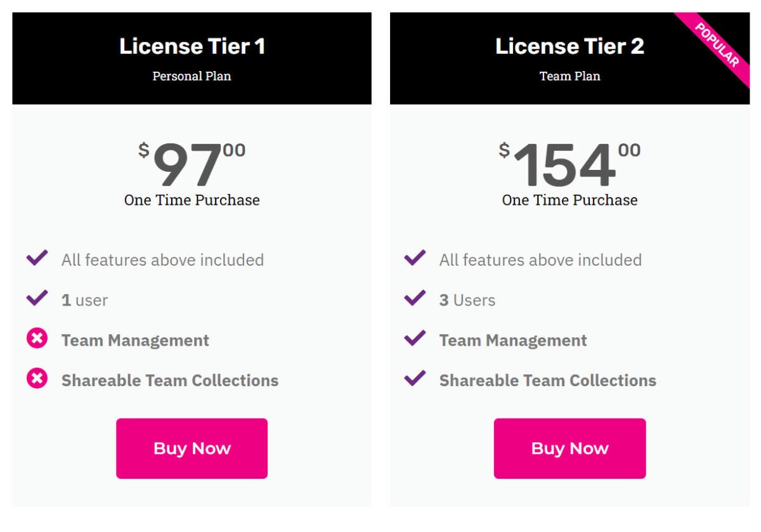The width and height of the screenshot is (761, 532).
Task: Click 'One Time Purchase' under the Tier 1 price
Action: [192, 200]
